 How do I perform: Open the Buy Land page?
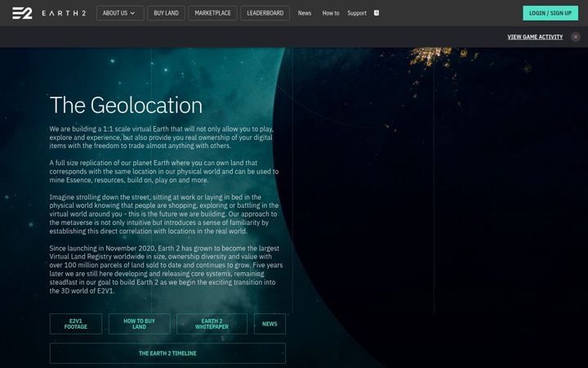pyautogui.click(x=166, y=13)
